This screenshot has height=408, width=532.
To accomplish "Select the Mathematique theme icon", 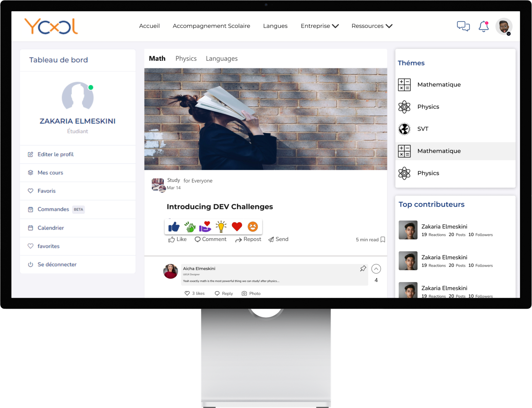I will click(405, 85).
